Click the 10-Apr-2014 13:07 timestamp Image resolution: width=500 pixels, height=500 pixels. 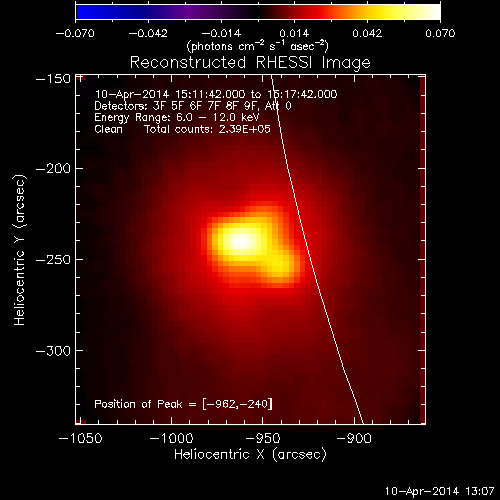439,491
